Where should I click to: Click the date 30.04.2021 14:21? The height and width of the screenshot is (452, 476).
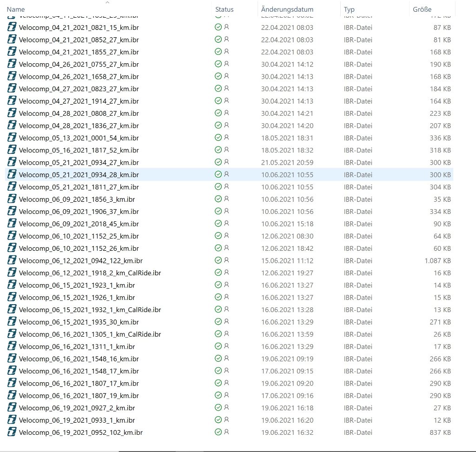[287, 113]
